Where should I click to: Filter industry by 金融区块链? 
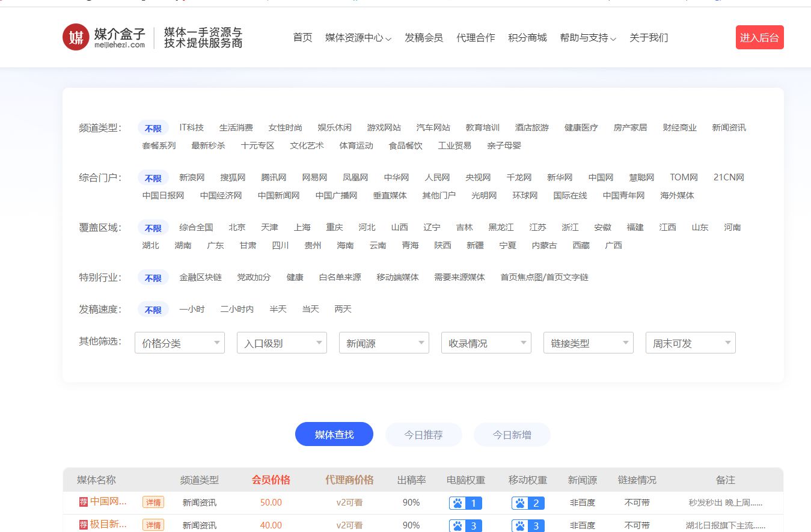click(x=200, y=277)
